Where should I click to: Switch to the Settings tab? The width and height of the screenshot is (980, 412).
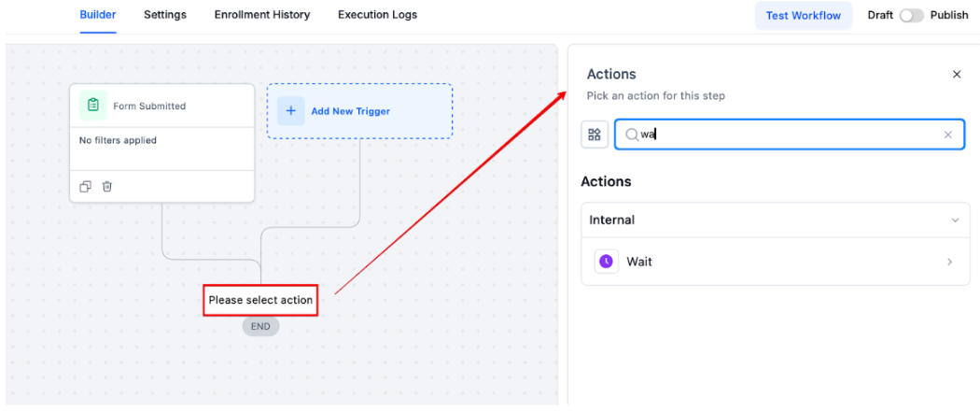click(x=165, y=14)
